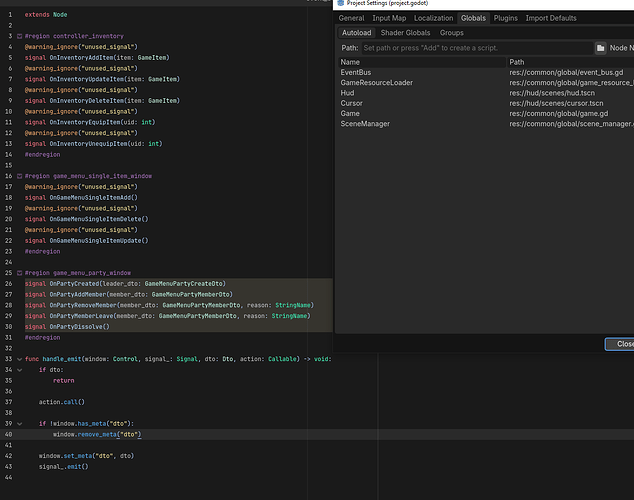634x500 pixels.
Task: Click signal OnGameMenuSingleItemUpdate line
Action: click(x=87, y=241)
